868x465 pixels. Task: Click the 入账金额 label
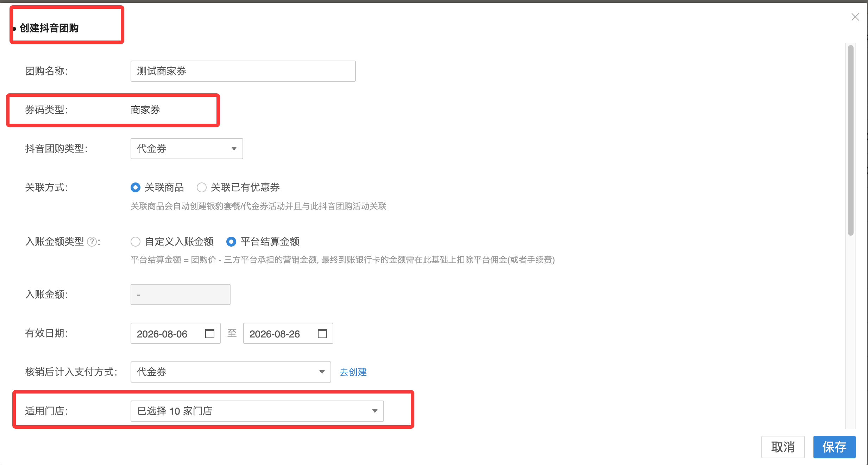(46, 294)
